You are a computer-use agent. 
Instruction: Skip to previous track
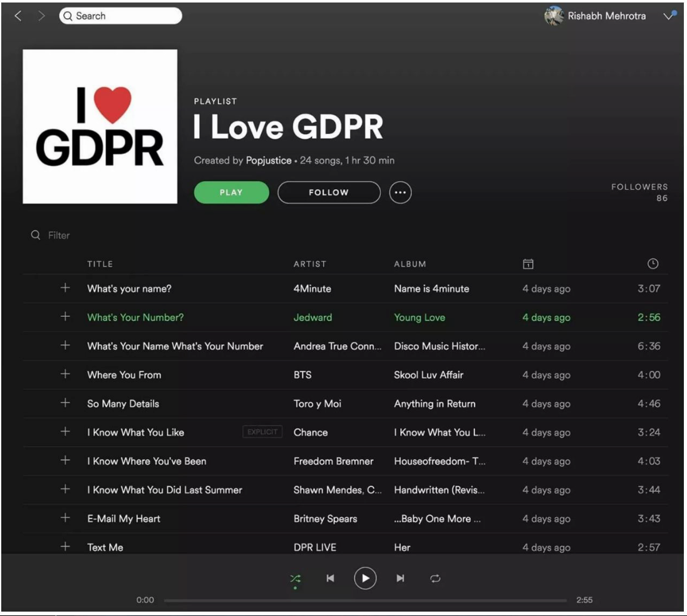pyautogui.click(x=331, y=578)
